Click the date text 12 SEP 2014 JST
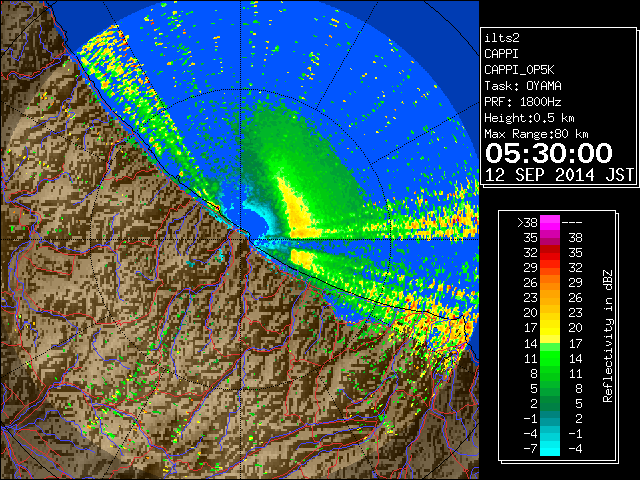Viewport: 640px width, 480px height. (x=559, y=175)
